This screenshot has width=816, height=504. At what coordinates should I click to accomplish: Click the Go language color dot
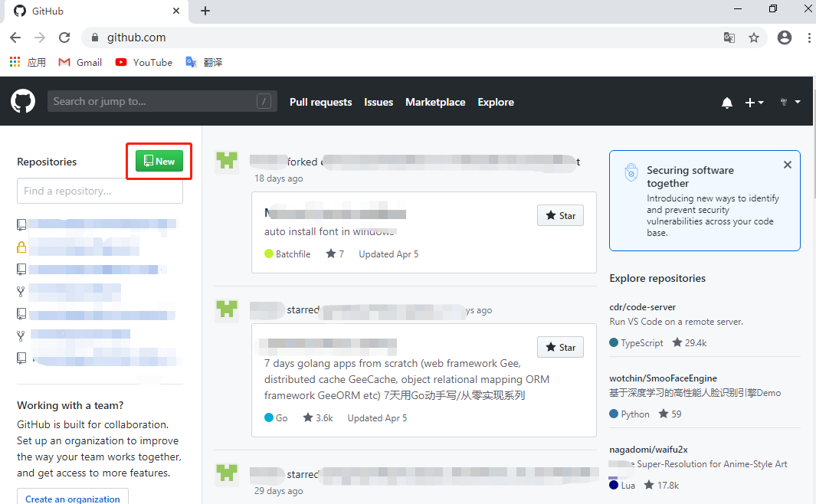268,417
